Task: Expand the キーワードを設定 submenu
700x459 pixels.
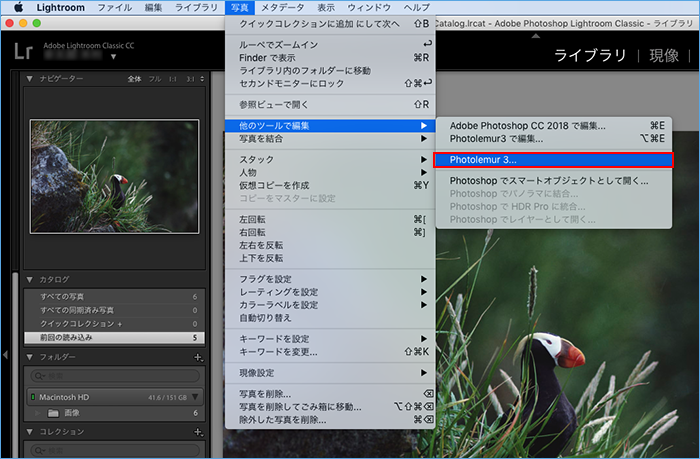Action: point(330,339)
